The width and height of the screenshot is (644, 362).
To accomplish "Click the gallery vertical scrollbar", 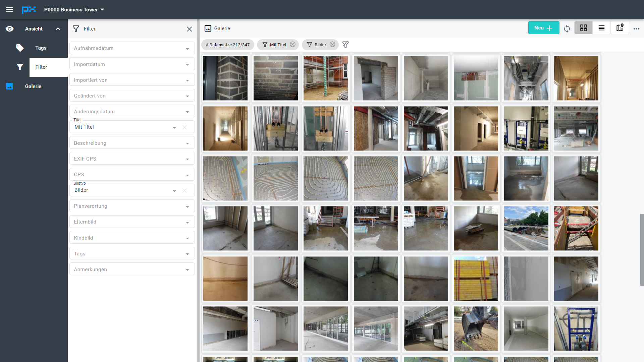I will click(642, 250).
